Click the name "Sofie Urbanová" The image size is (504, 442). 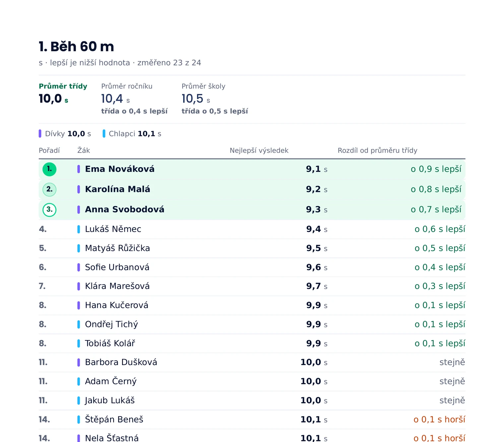[117, 267]
